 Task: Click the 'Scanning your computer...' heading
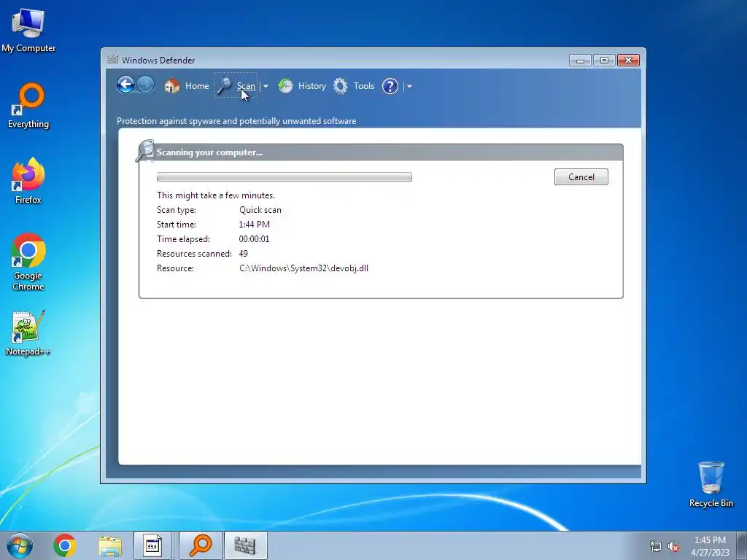(209, 152)
